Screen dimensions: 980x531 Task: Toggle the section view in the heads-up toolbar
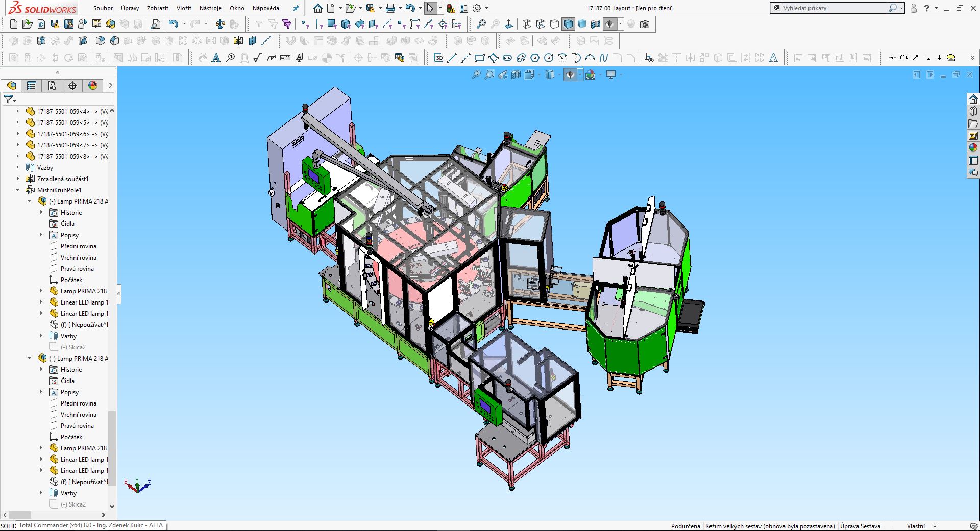516,75
